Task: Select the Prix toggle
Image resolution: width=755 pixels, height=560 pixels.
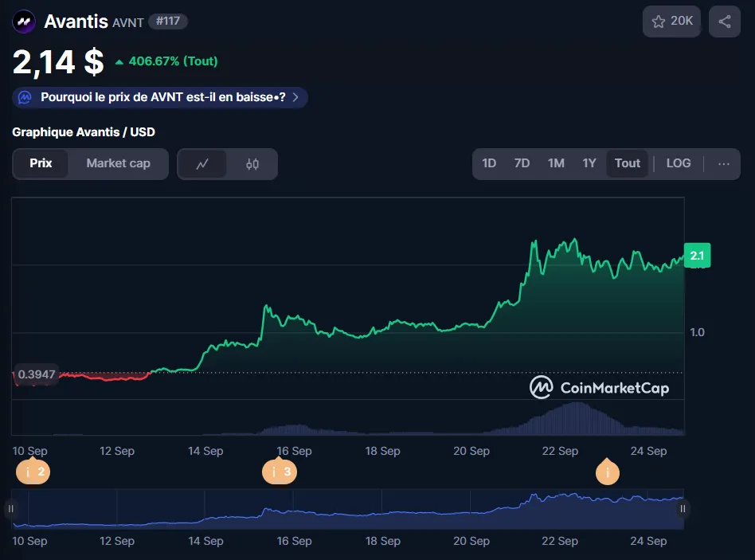Action: click(x=41, y=163)
